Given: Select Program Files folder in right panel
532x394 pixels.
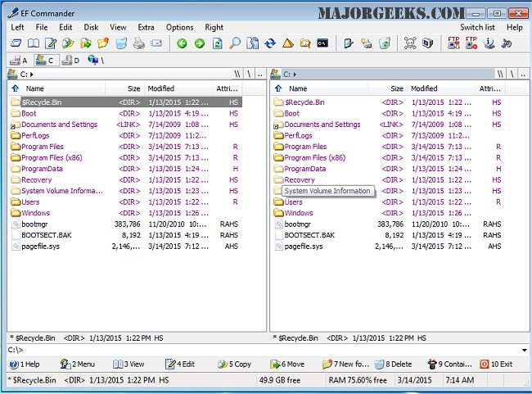Looking at the screenshot, I should pyautogui.click(x=305, y=147).
